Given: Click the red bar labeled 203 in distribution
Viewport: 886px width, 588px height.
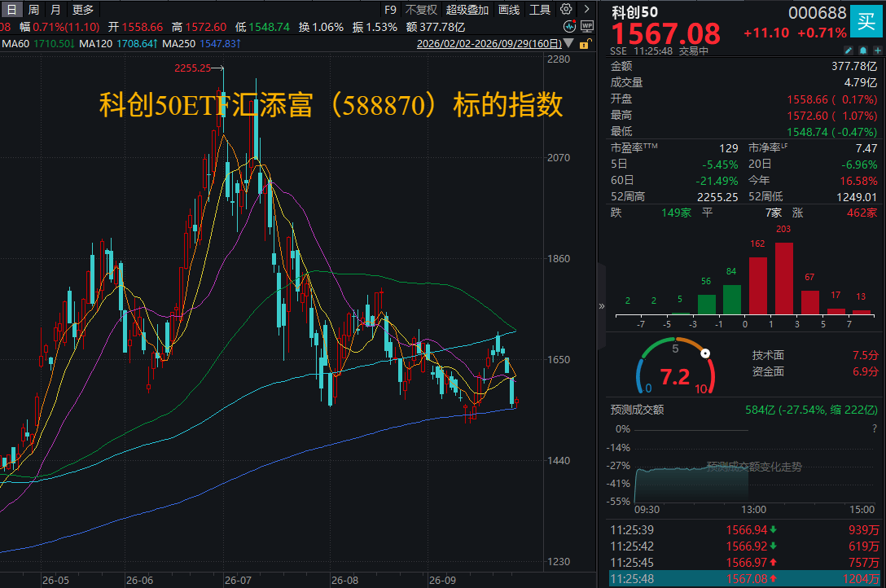Looking at the screenshot, I should (x=783, y=278).
